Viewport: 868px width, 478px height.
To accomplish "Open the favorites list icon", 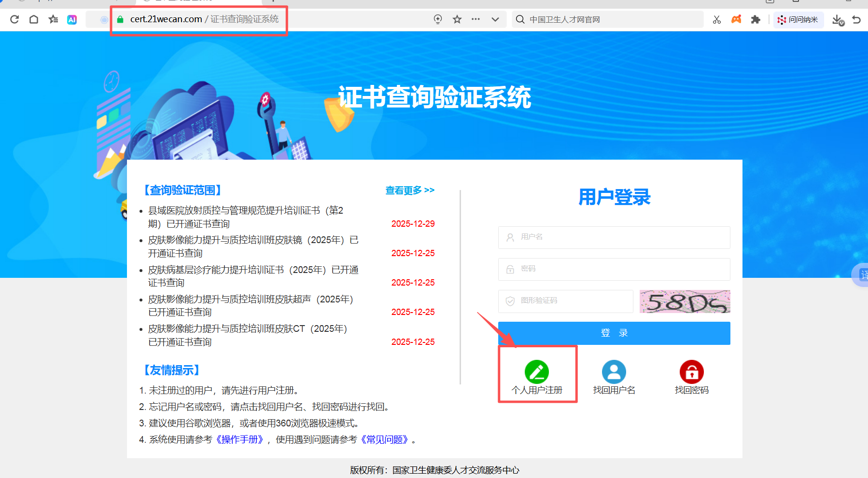I will pos(53,19).
